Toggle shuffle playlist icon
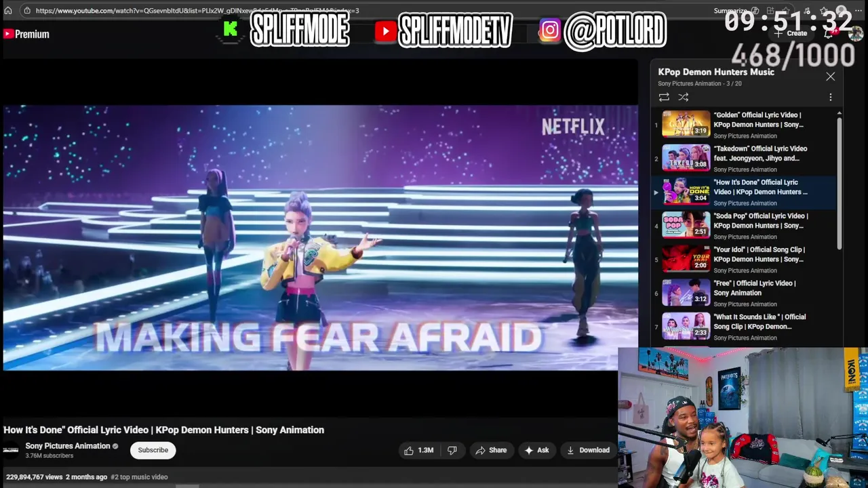This screenshot has height=488, width=868. (684, 98)
